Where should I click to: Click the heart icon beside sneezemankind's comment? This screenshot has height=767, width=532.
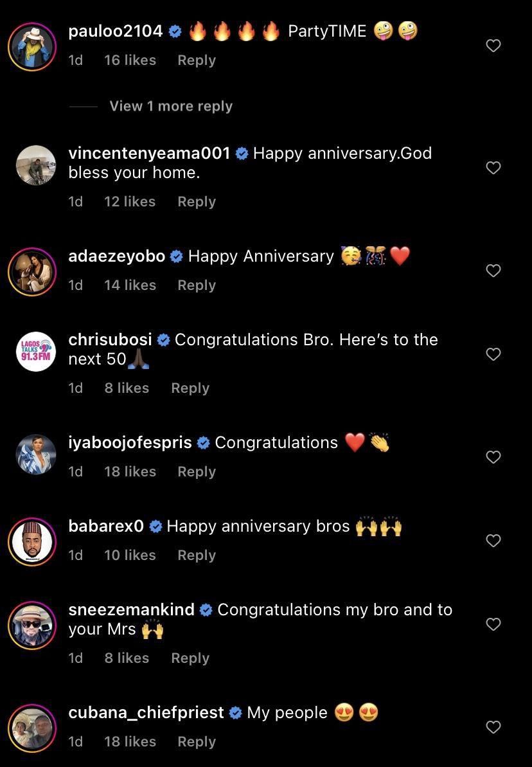tap(493, 624)
